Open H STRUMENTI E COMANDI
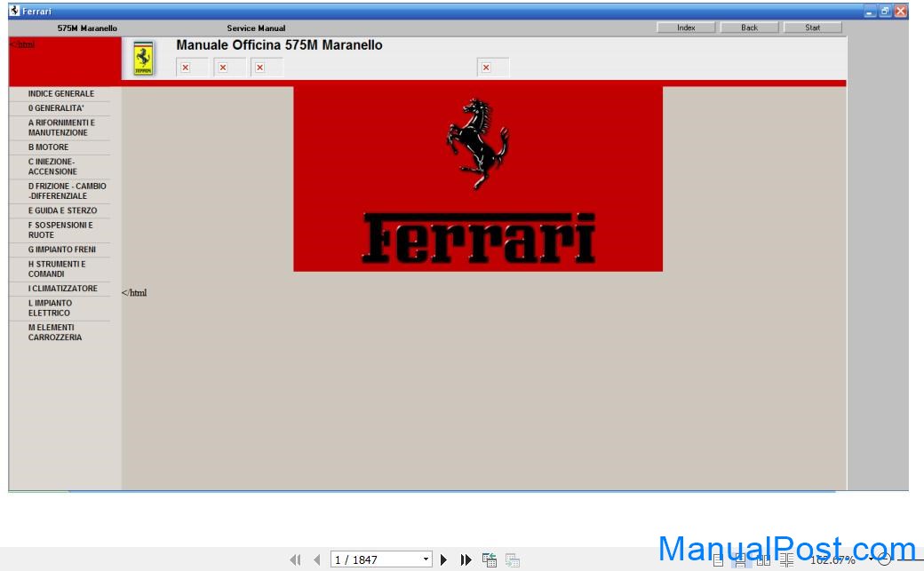The width and height of the screenshot is (924, 571). tap(57, 269)
